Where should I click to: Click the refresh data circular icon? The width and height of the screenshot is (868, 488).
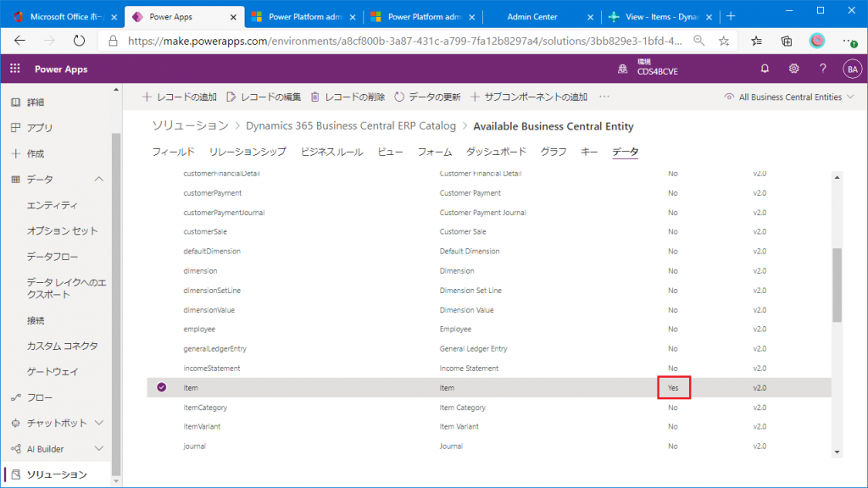[x=399, y=97]
